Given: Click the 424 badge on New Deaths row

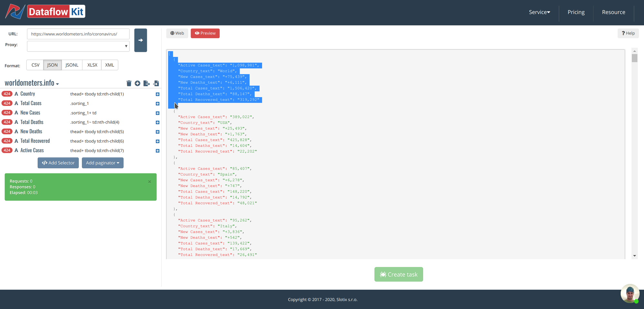Looking at the screenshot, I should coord(7,131).
